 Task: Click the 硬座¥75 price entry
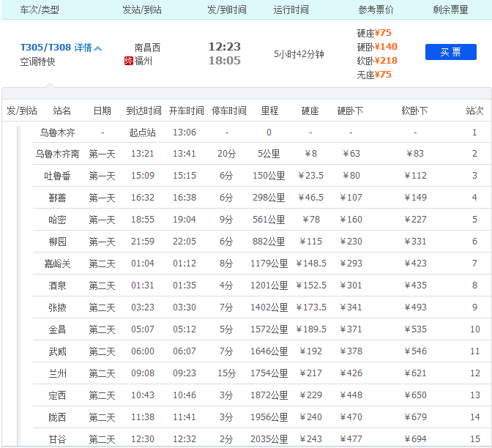pos(374,33)
